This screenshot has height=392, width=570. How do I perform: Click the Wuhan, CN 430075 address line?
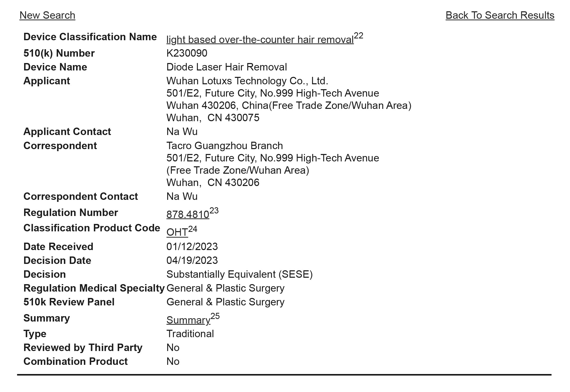click(x=213, y=118)
